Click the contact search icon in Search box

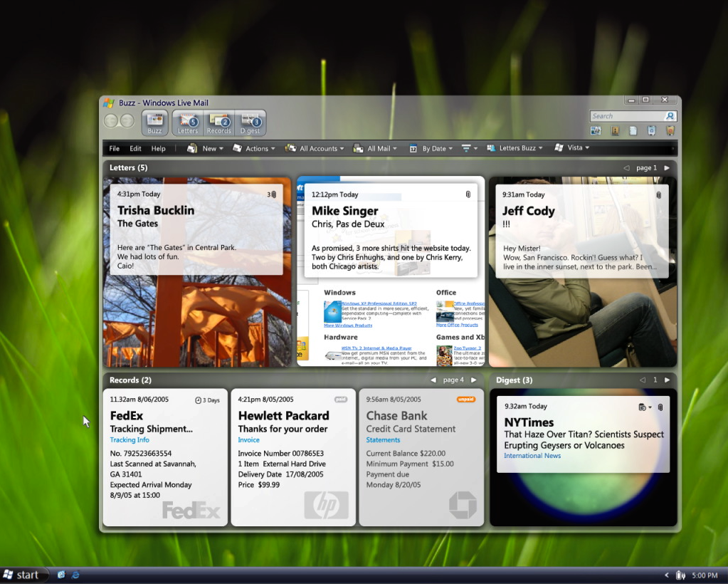(670, 115)
